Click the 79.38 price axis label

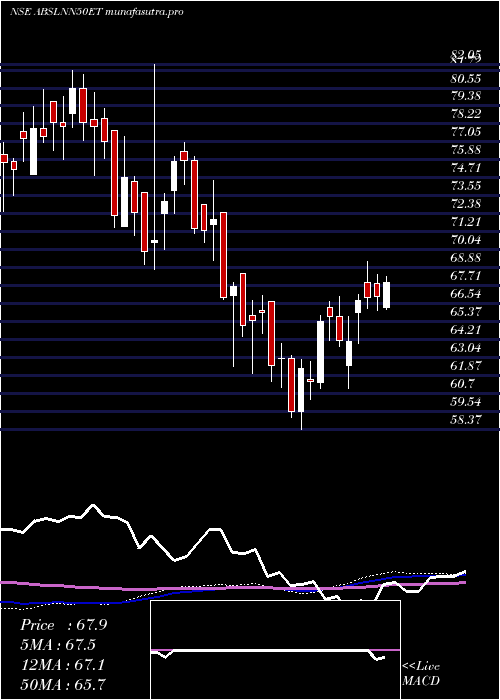(466, 96)
